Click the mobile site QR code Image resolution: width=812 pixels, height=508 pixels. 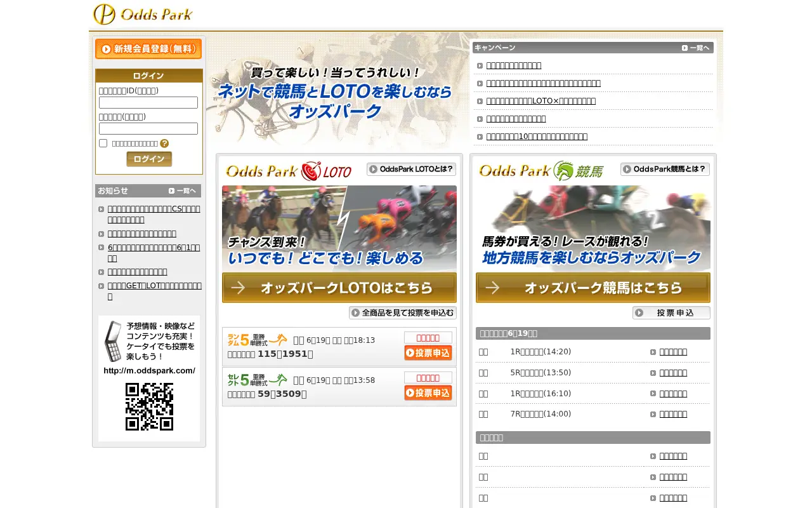[x=149, y=406]
